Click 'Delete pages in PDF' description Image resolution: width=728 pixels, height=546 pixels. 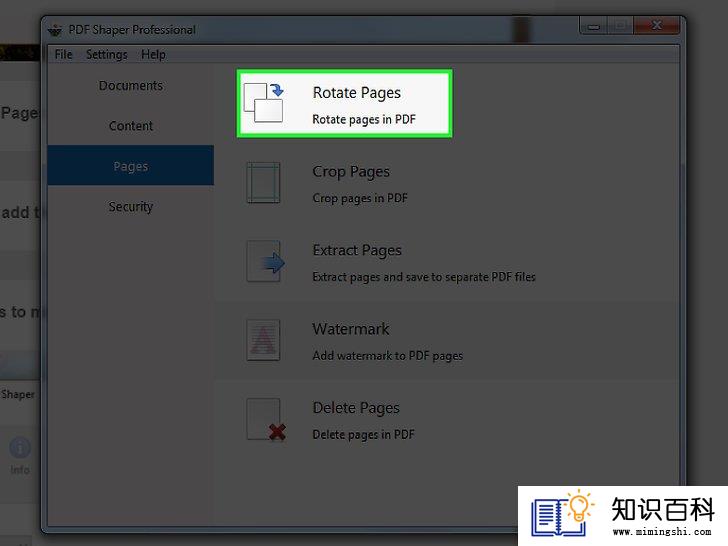tap(364, 435)
